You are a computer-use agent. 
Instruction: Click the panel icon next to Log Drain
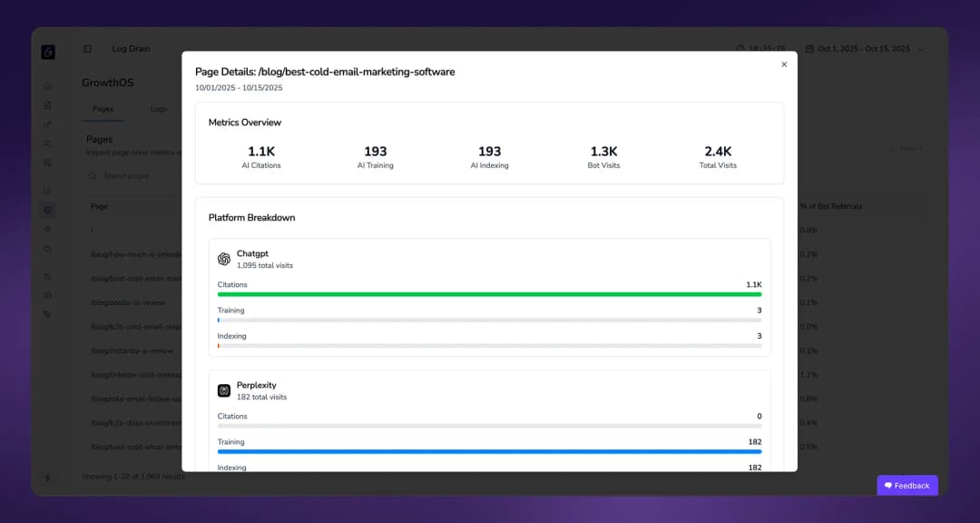coord(86,48)
